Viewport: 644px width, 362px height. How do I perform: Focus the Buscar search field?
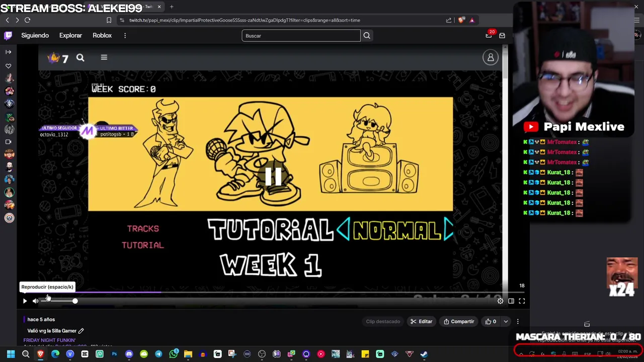[x=301, y=36]
